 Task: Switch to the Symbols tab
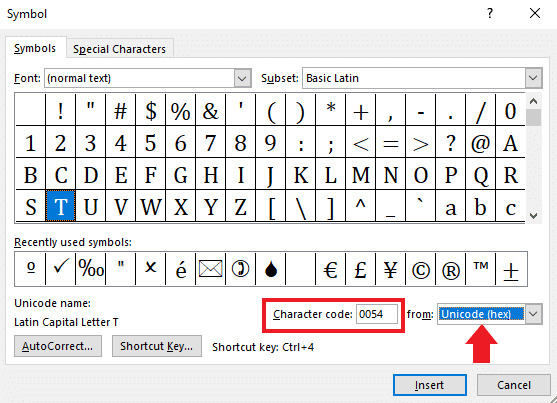[35, 48]
